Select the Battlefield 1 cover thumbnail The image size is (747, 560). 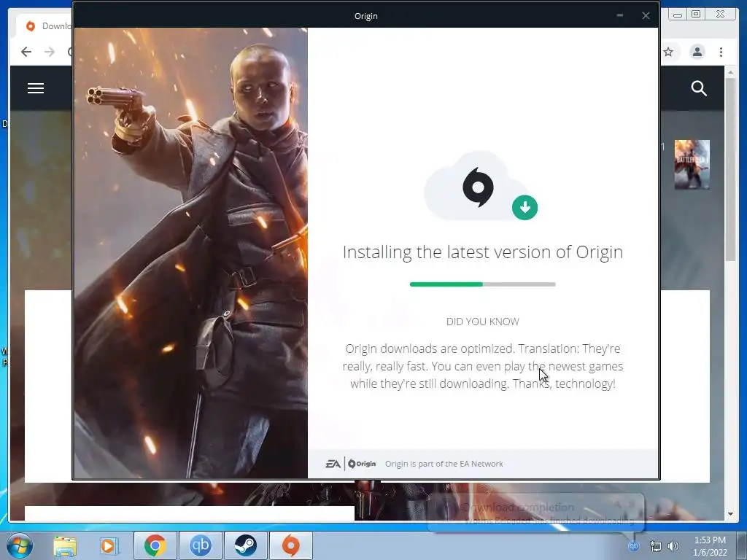[x=692, y=165]
